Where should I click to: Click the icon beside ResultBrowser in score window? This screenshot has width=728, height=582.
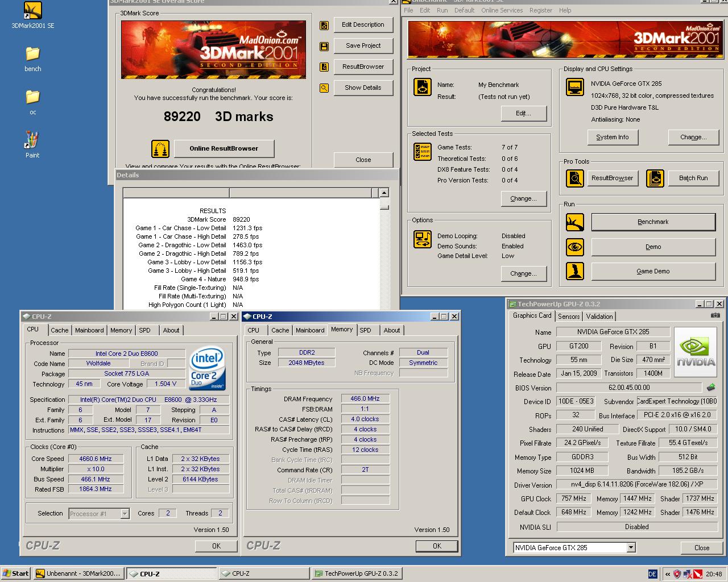324,67
